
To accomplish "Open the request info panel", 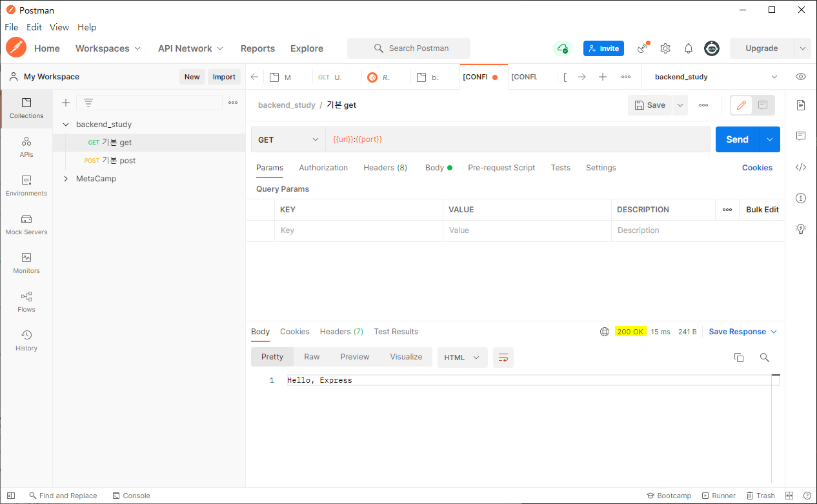I will tap(801, 198).
